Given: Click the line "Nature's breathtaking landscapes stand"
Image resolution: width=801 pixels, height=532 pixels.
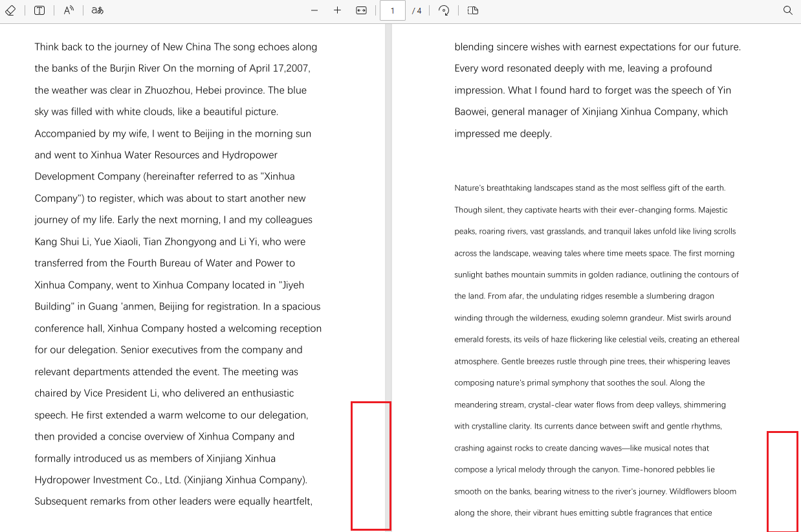Looking at the screenshot, I should (590, 188).
